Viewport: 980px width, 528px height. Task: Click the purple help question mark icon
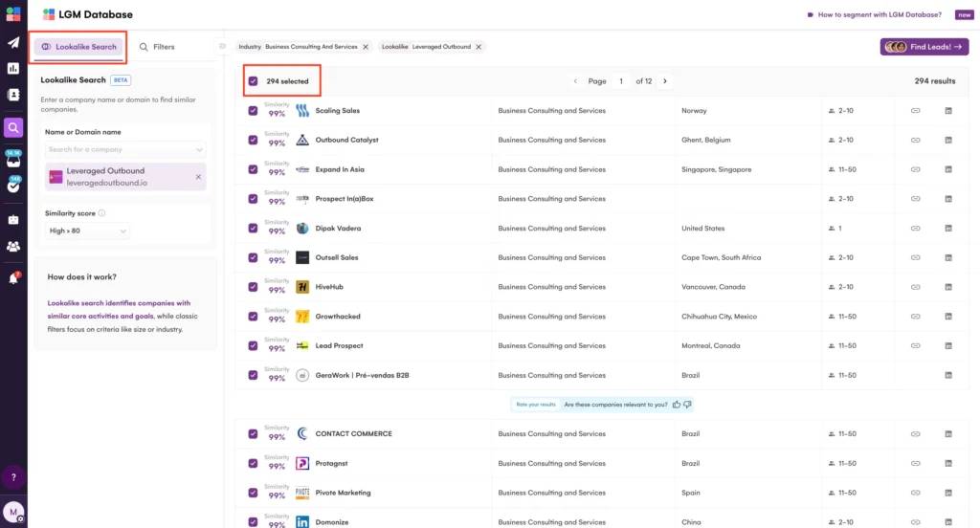[x=13, y=476]
